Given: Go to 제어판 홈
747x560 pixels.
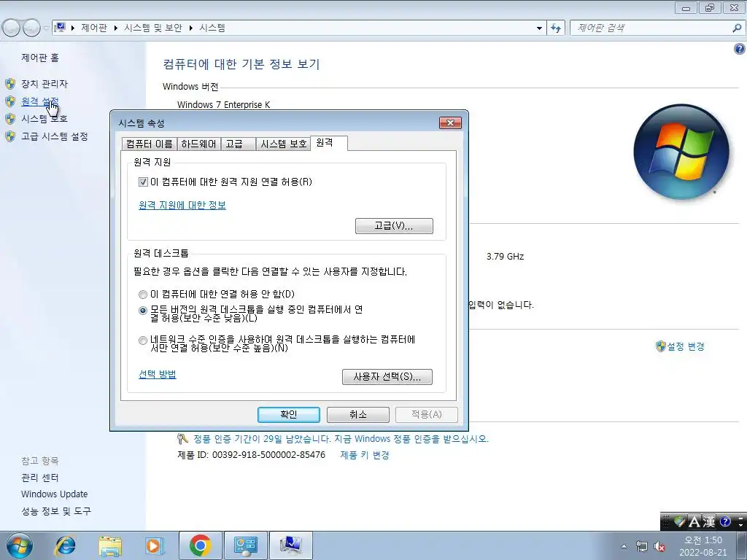Looking at the screenshot, I should coord(40,58).
